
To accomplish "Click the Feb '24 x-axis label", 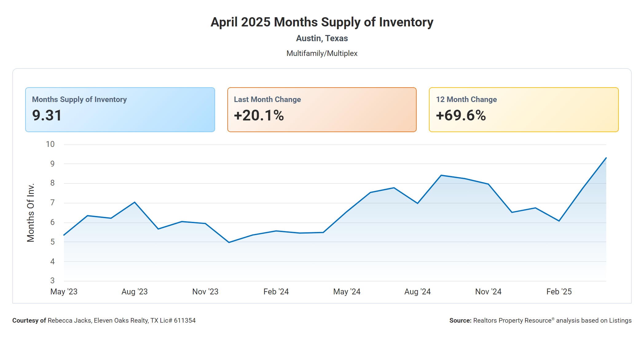I will pyautogui.click(x=276, y=292).
